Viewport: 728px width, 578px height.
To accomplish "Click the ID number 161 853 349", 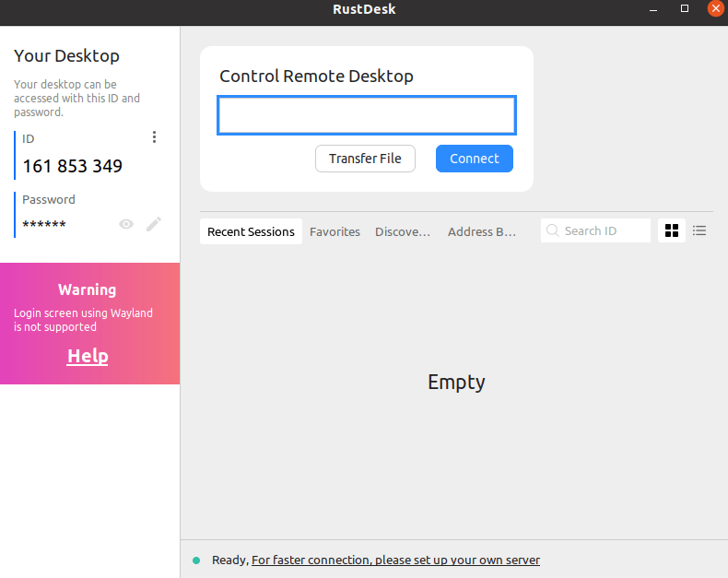I will pyautogui.click(x=73, y=166).
